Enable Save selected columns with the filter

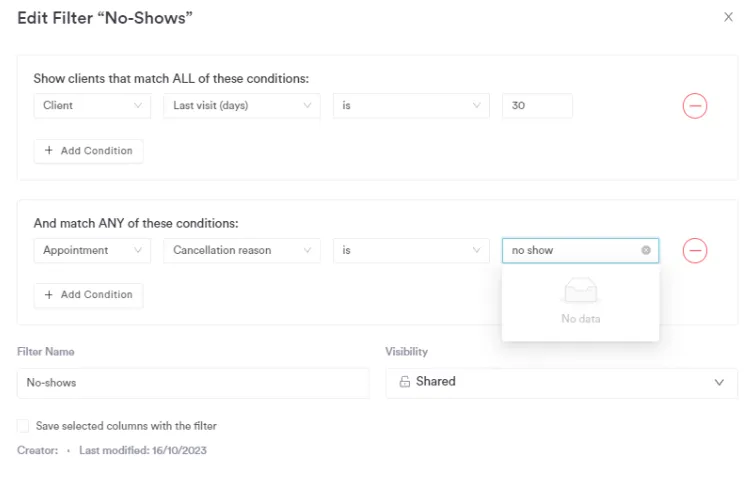[23, 426]
